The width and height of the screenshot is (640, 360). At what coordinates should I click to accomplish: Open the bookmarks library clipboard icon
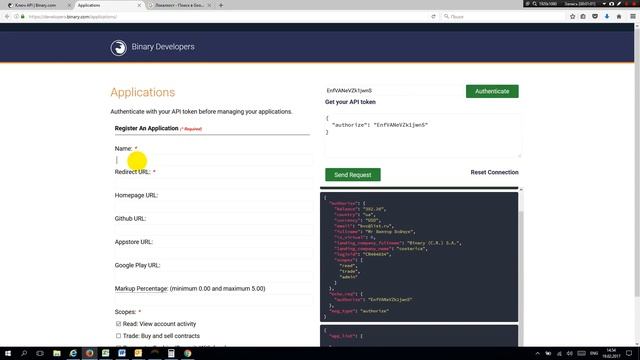583,17
